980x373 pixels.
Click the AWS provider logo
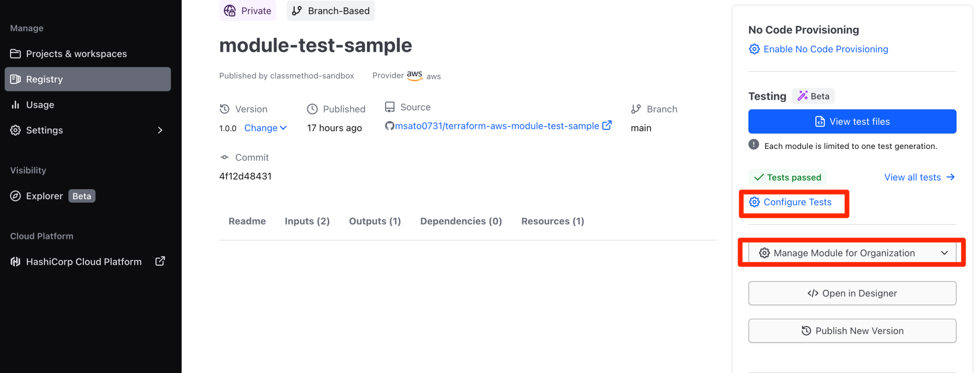[x=414, y=75]
